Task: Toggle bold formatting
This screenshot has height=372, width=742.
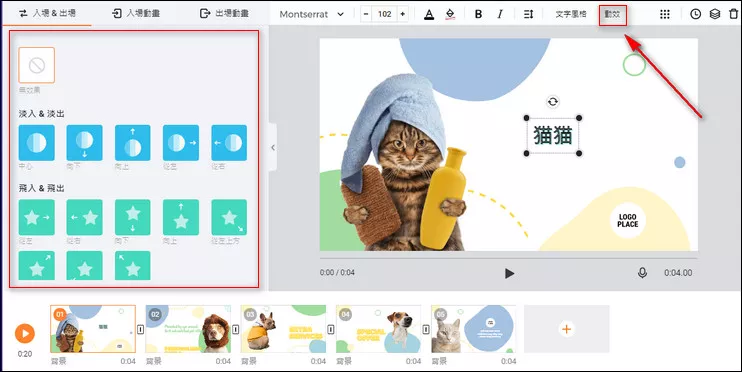Action: pyautogui.click(x=478, y=14)
